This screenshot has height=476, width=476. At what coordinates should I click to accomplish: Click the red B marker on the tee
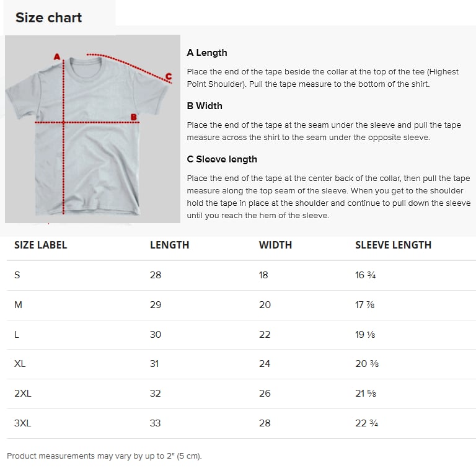tap(133, 117)
